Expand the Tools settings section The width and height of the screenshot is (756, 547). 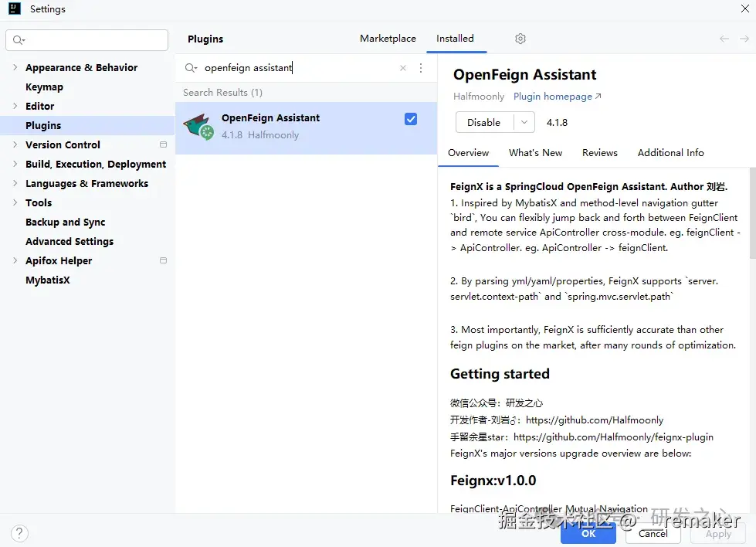coord(15,202)
